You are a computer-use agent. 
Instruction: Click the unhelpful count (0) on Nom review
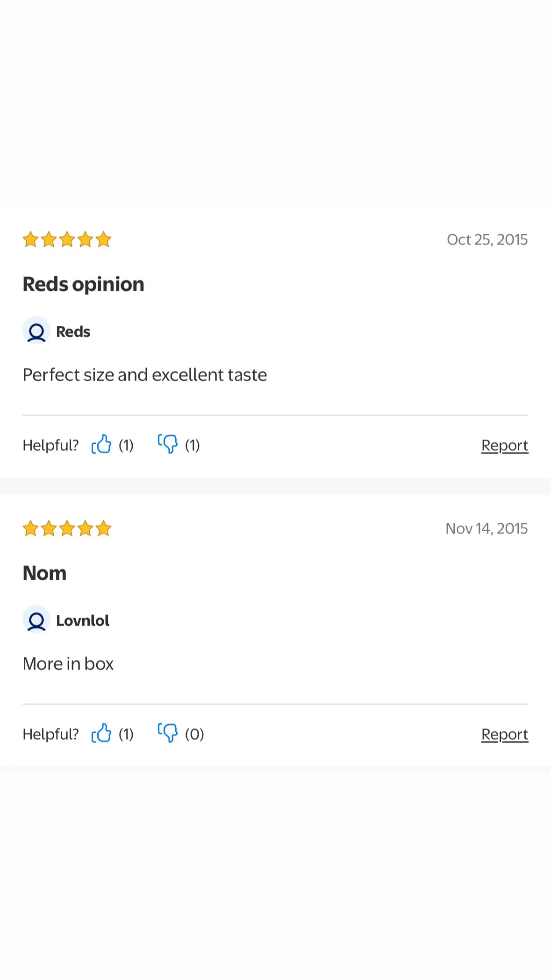pyautogui.click(x=195, y=734)
